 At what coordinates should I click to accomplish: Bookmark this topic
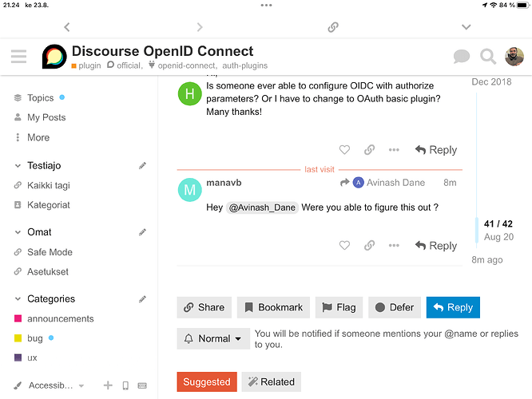273,307
